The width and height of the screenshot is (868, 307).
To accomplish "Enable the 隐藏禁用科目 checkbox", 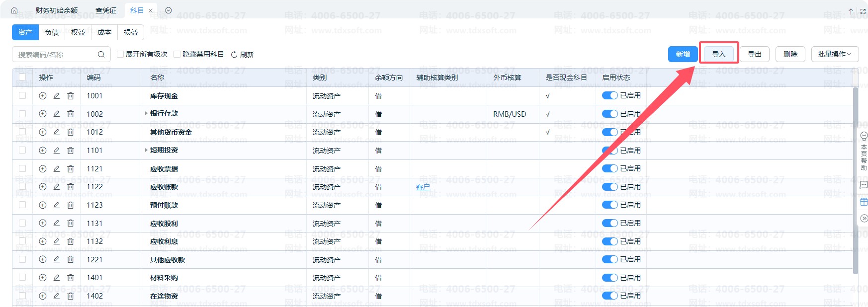I will pyautogui.click(x=177, y=54).
